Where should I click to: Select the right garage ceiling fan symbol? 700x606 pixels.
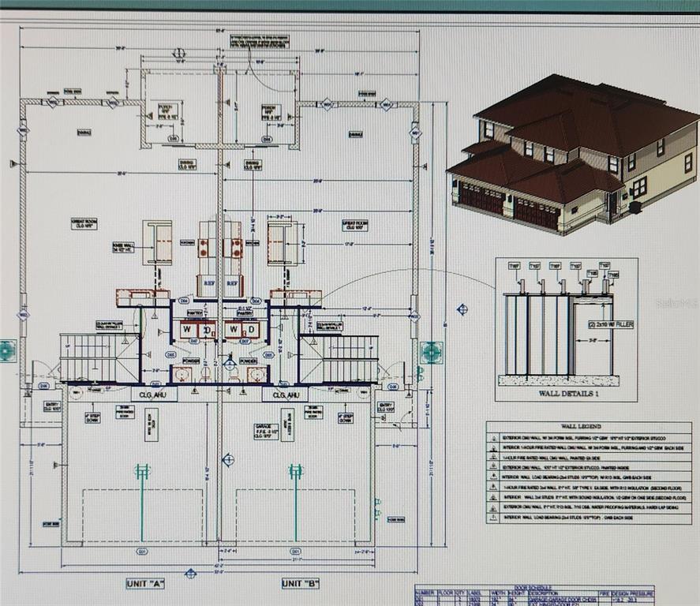click(295, 472)
